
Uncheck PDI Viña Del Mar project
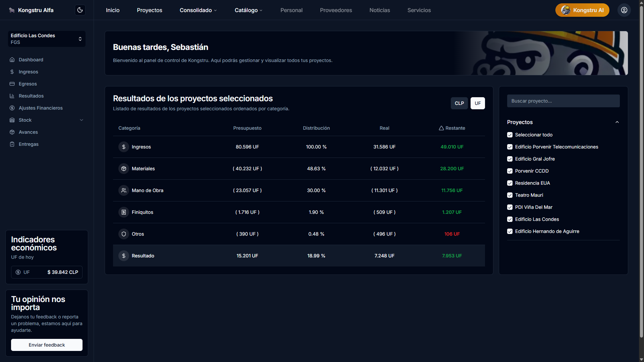(x=510, y=207)
